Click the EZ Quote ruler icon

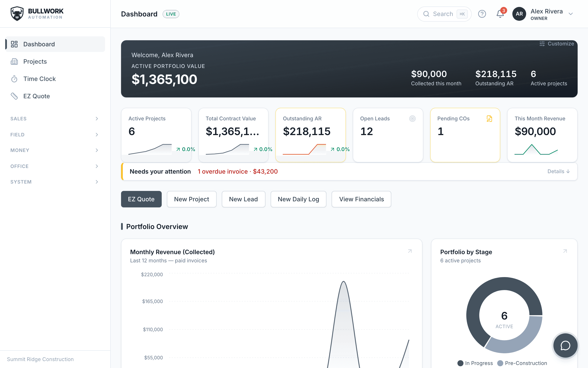click(14, 96)
